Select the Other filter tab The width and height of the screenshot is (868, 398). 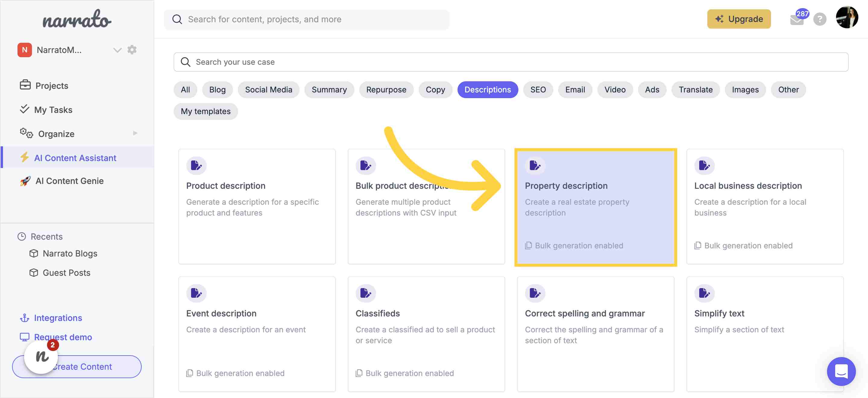tap(788, 90)
